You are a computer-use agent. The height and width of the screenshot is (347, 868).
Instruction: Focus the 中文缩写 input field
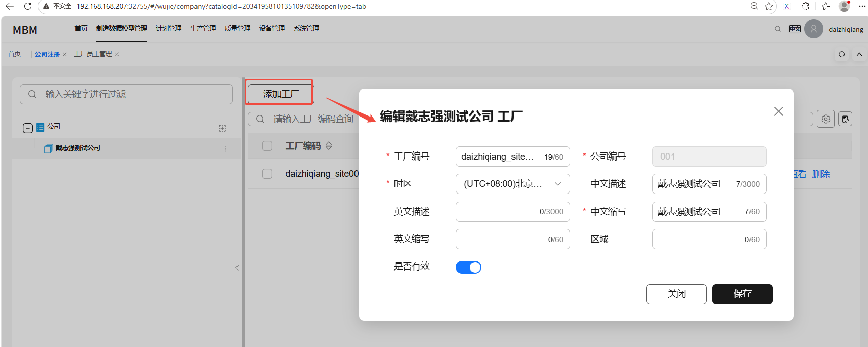(x=709, y=212)
